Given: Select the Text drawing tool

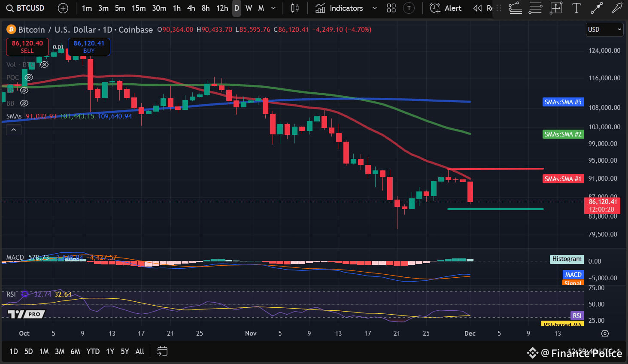Looking at the screenshot, I should [576, 8].
